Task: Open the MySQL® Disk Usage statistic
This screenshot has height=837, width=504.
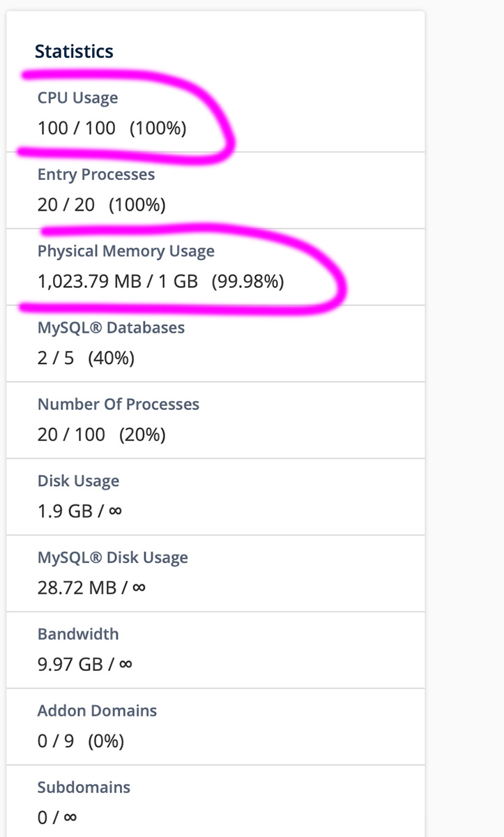Action: pos(113,558)
